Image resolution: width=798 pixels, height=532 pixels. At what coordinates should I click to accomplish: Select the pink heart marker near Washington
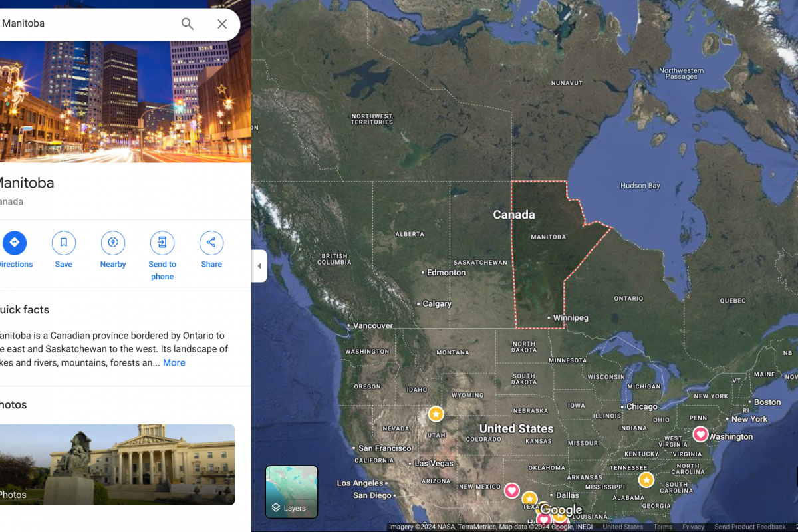click(700, 434)
